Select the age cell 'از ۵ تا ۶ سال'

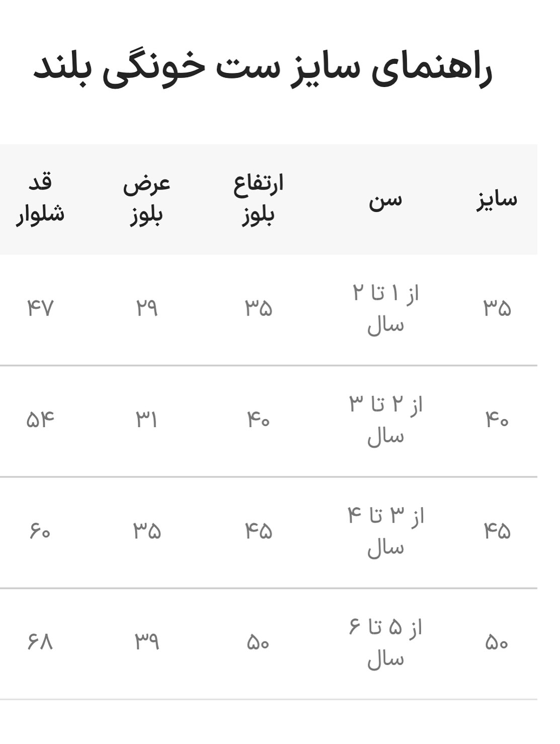(385, 643)
